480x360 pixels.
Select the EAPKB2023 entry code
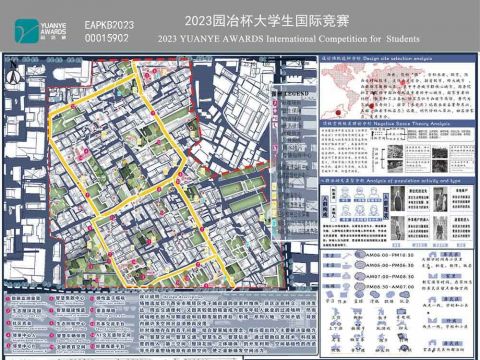[x=109, y=25]
